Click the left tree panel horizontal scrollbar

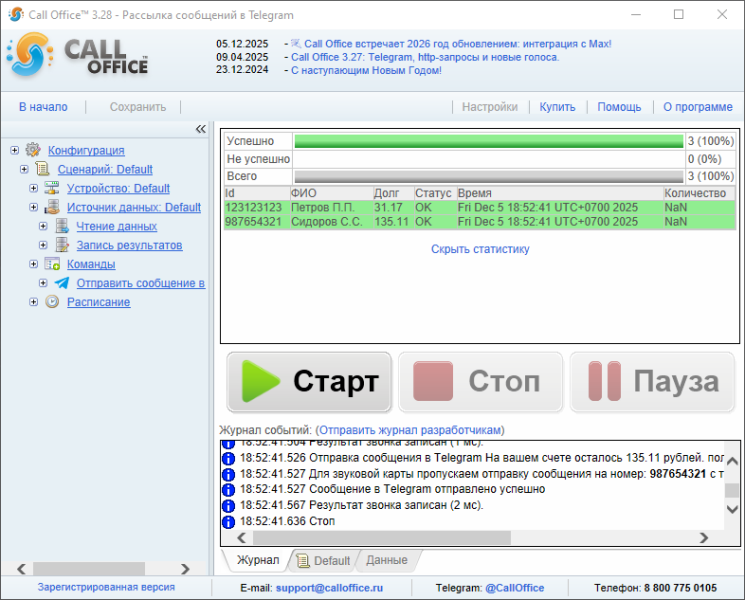[89, 568]
